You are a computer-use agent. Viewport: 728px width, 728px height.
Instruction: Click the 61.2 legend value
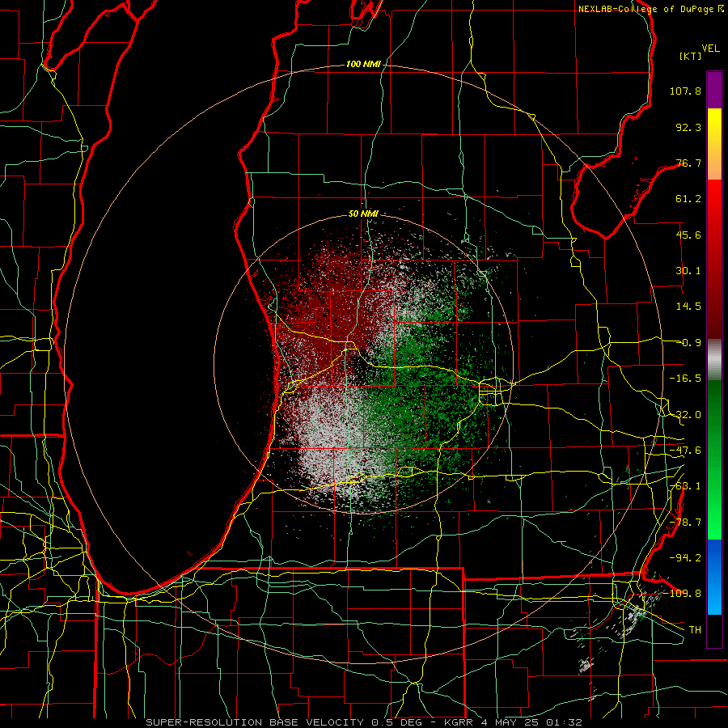(688, 199)
